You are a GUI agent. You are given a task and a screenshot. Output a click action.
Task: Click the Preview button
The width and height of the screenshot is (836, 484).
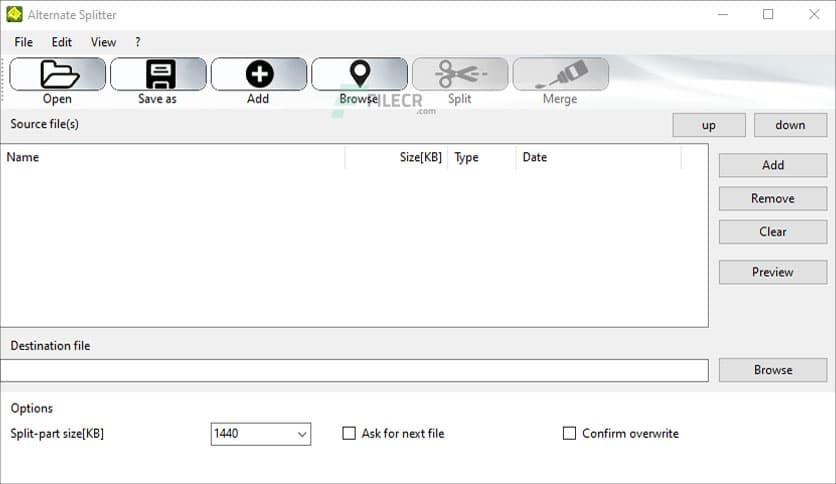click(773, 272)
